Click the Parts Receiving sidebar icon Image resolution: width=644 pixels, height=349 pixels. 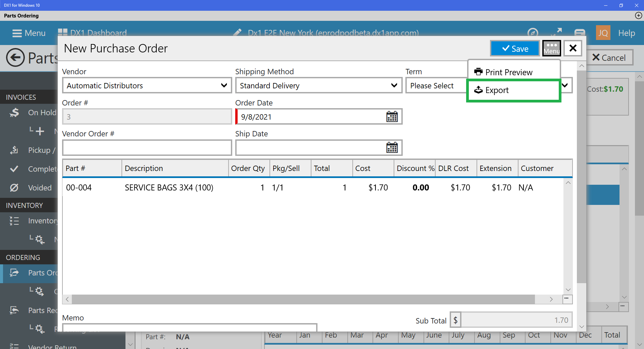tap(14, 310)
